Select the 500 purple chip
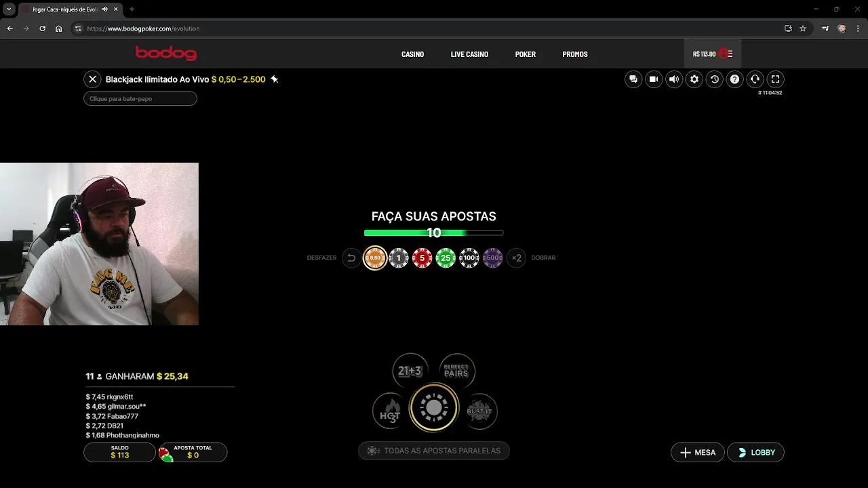868x488 pixels. (x=493, y=258)
